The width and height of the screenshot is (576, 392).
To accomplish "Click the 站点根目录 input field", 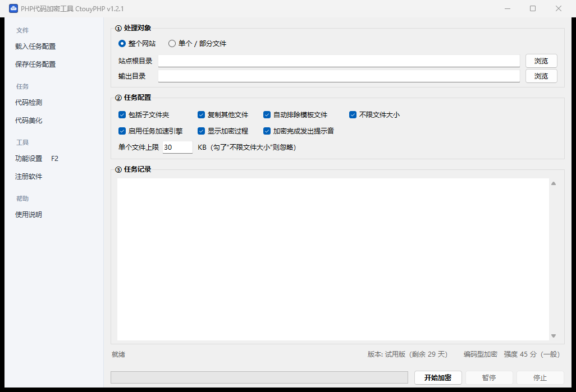I will 339,61.
